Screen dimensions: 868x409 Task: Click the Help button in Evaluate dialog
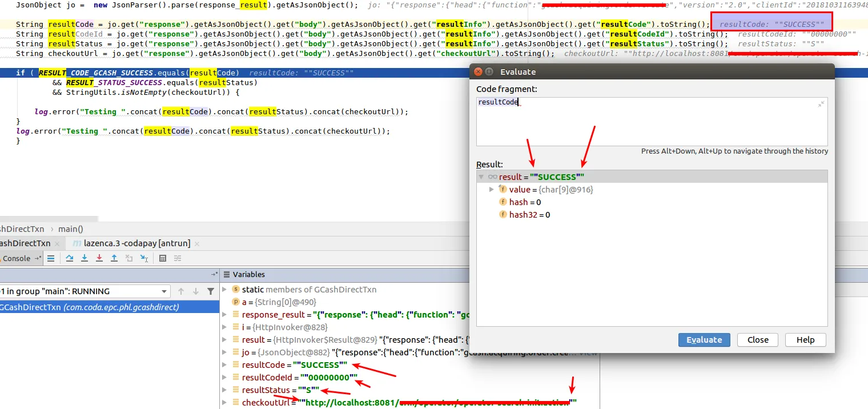tap(805, 340)
